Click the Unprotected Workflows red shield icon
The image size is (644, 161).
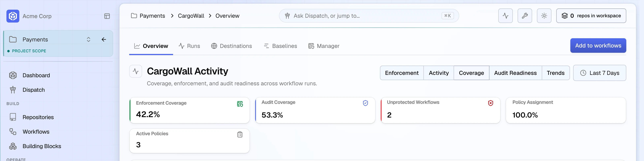[x=490, y=103]
